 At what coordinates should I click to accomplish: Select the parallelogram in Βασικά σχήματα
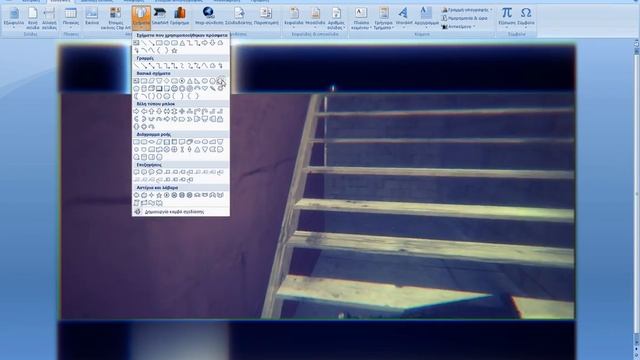[x=151, y=81]
